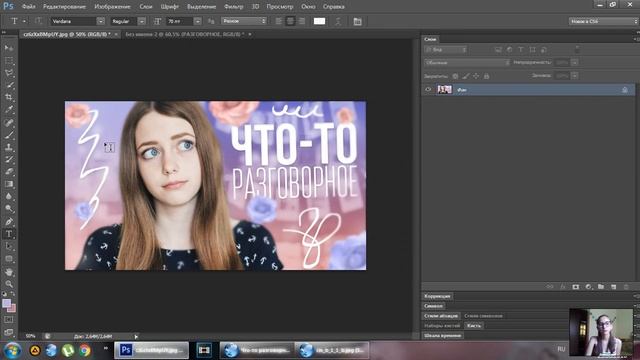This screenshot has width=640, height=360.
Task: Create a new layer in Layers panel
Action: (613, 287)
